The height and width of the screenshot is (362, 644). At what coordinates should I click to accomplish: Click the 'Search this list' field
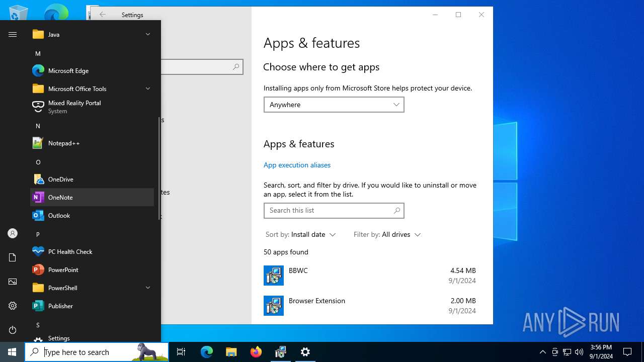click(334, 211)
